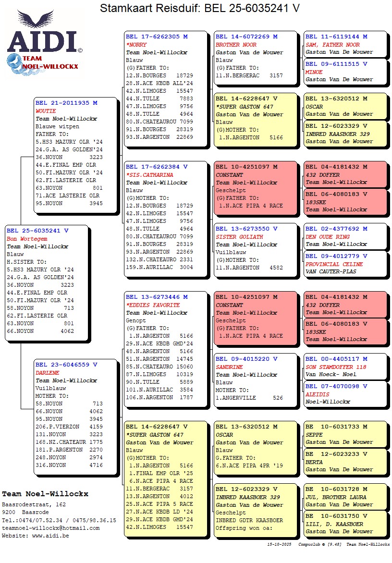Click the MINOE ancestor box
392x563 pixels.
pyautogui.click(x=344, y=72)
